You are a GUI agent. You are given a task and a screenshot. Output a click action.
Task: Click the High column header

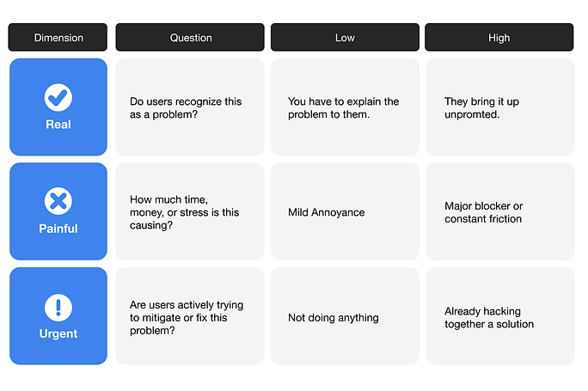point(499,38)
